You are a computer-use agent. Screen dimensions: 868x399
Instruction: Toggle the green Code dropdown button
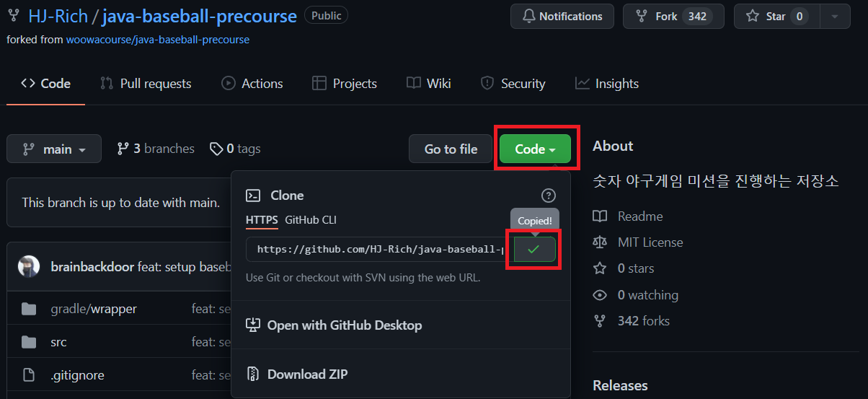[535, 149]
